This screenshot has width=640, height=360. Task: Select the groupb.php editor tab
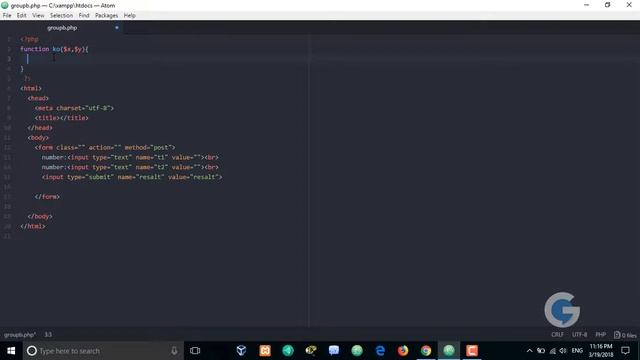click(x=62, y=28)
